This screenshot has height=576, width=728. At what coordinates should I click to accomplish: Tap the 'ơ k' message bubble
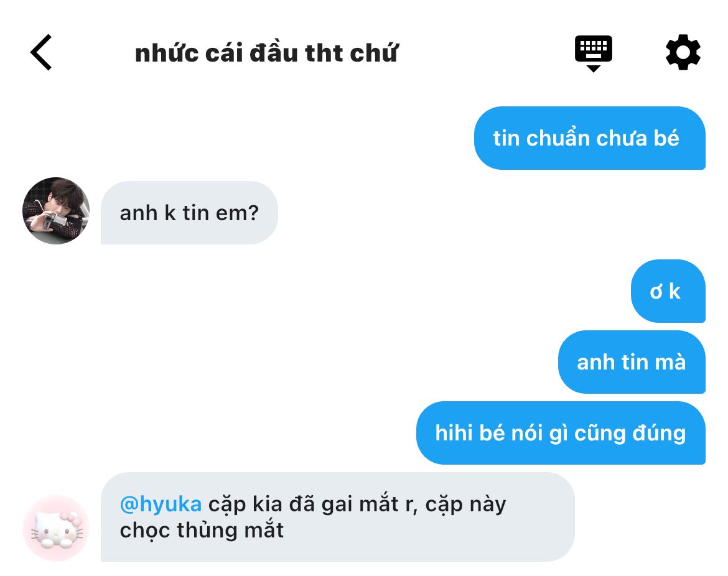[668, 291]
